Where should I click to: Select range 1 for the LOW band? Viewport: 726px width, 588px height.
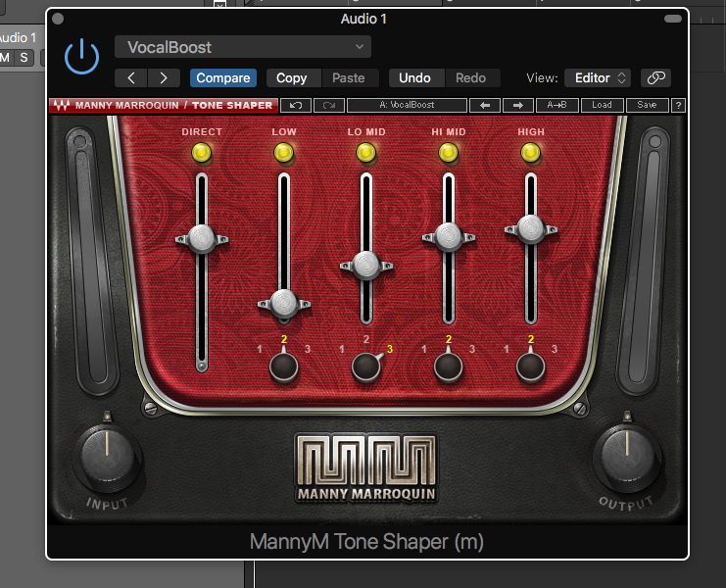(260, 349)
